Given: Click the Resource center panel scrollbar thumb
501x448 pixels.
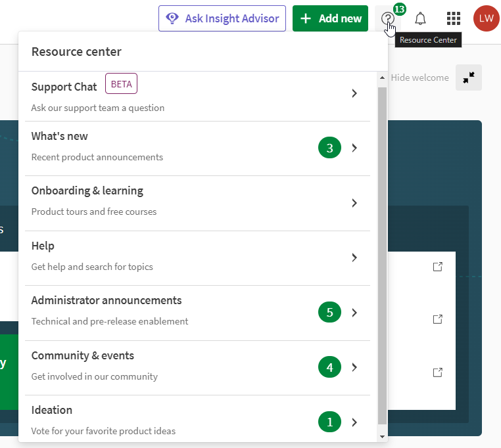Looking at the screenshot, I should coord(382,256).
